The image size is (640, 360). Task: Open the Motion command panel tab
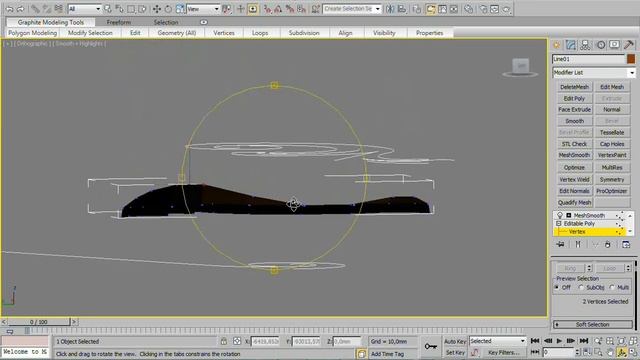[x=600, y=45]
